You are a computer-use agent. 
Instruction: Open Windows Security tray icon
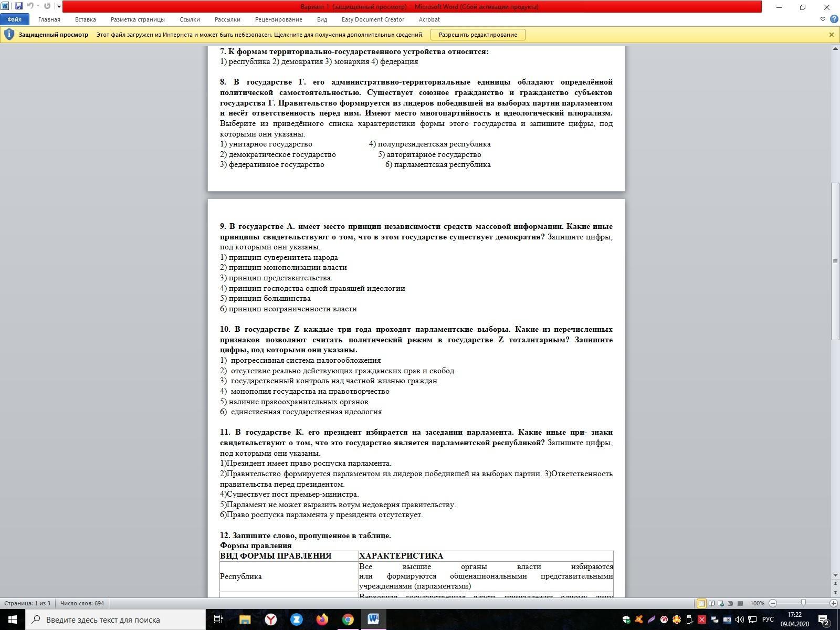click(626, 619)
